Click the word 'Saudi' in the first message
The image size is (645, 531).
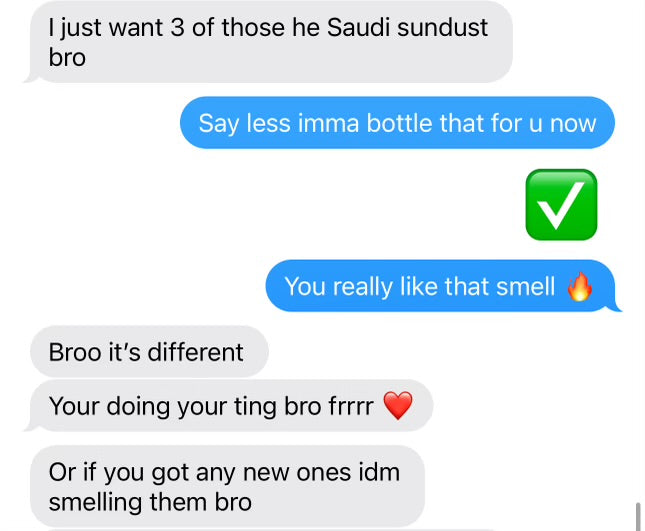click(x=359, y=28)
